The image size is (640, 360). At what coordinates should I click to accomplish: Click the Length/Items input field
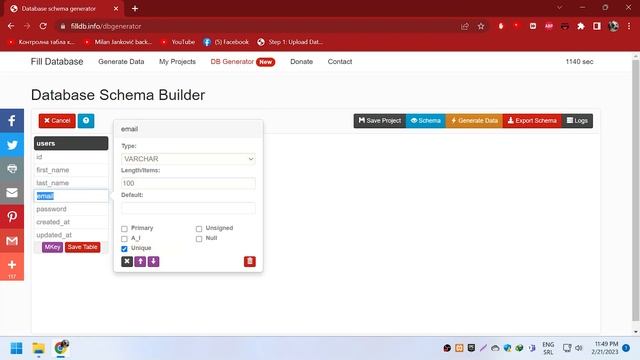(188, 183)
